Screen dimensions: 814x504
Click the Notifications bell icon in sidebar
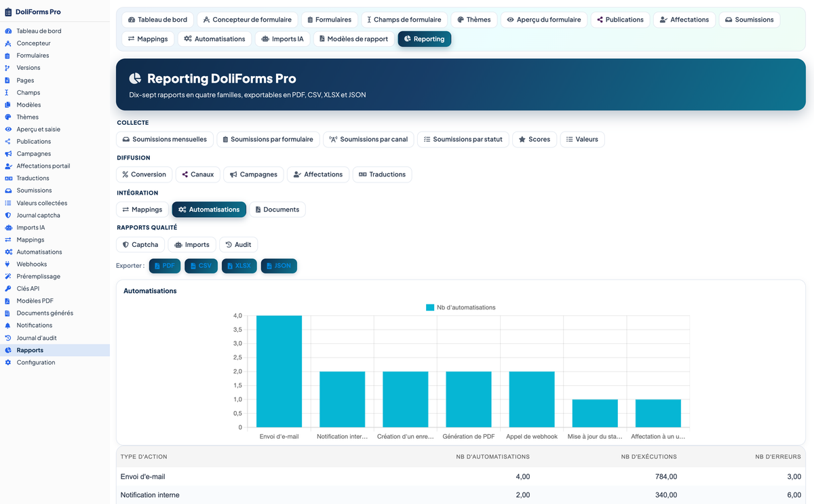coord(8,326)
